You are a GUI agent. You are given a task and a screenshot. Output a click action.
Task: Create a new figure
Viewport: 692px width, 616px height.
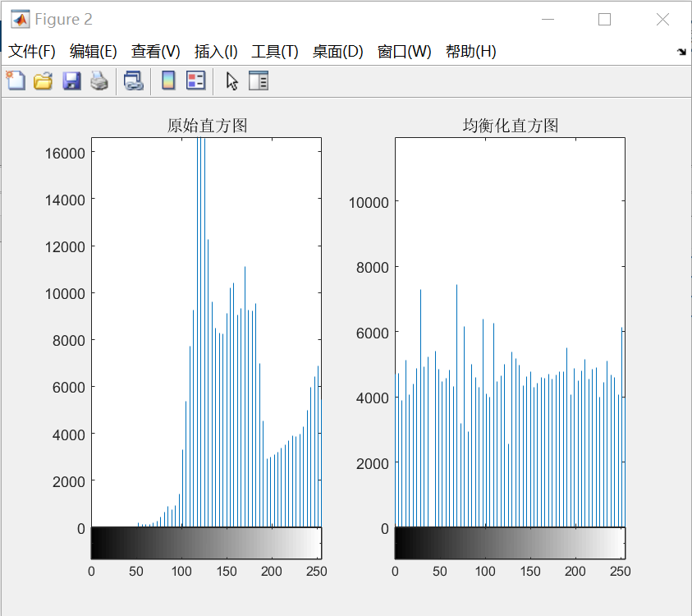(16, 80)
